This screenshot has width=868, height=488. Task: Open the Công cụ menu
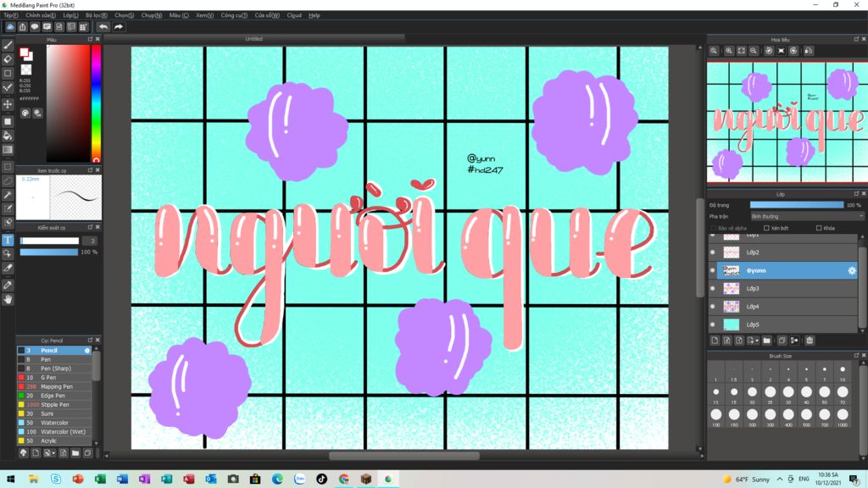[234, 15]
